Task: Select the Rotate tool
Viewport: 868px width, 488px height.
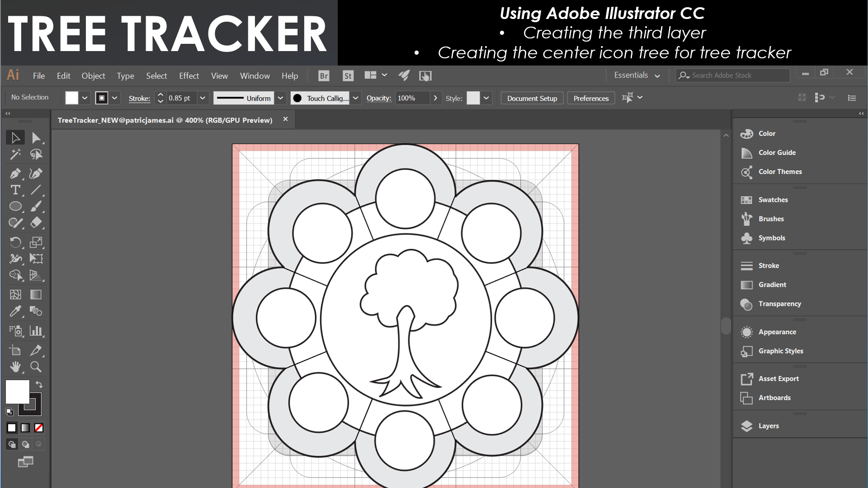Action: [15, 242]
